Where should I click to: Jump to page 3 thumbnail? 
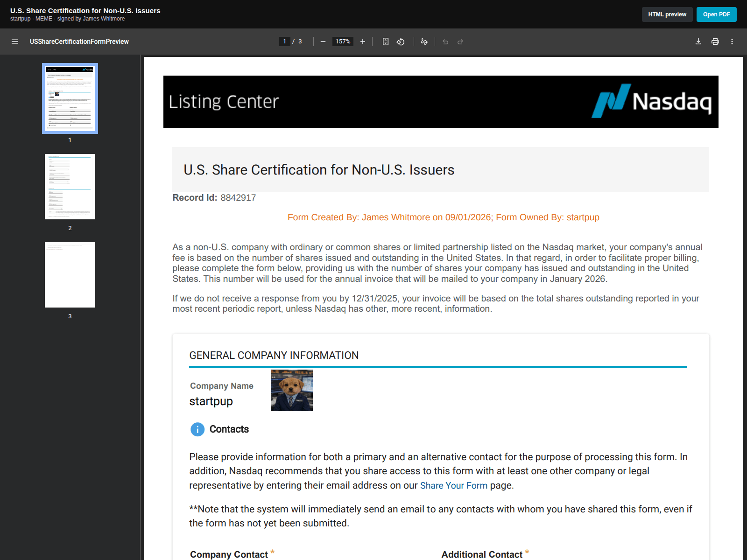70,275
